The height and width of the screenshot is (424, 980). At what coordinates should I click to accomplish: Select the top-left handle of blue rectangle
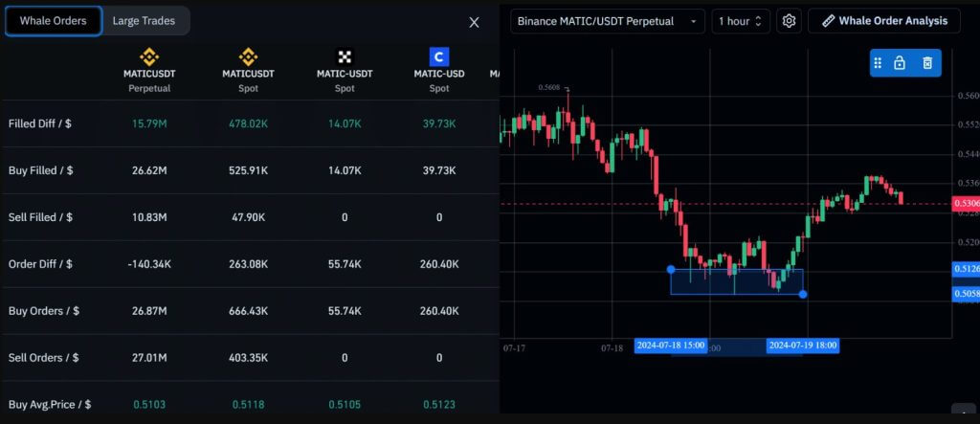pyautogui.click(x=671, y=270)
